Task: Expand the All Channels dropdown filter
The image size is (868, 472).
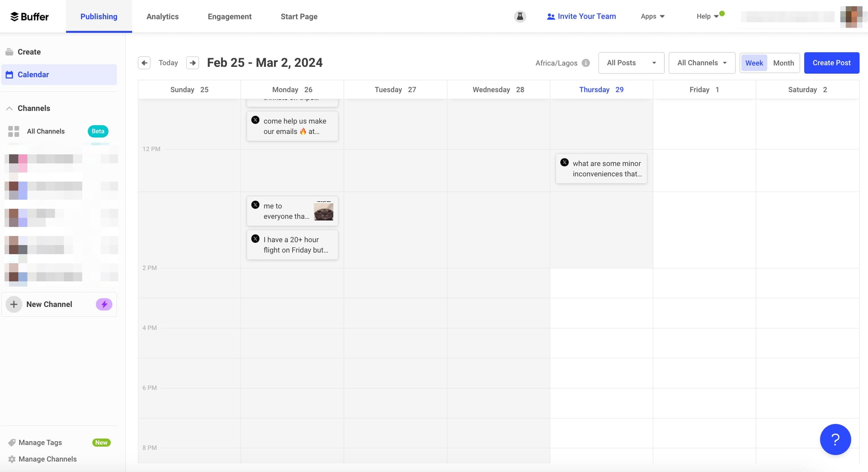Action: [x=701, y=63]
